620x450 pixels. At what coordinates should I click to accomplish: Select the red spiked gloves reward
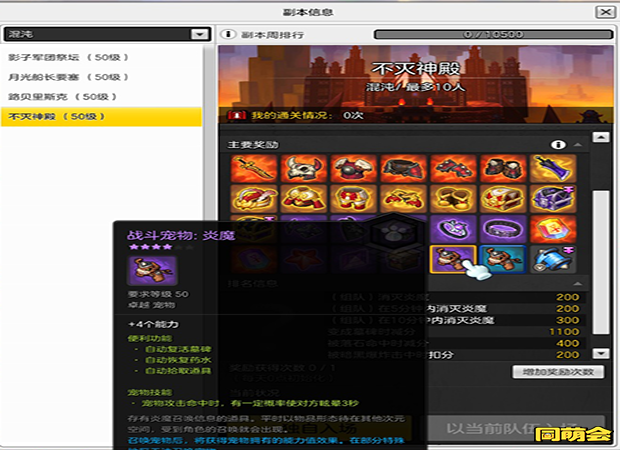pos(453,168)
